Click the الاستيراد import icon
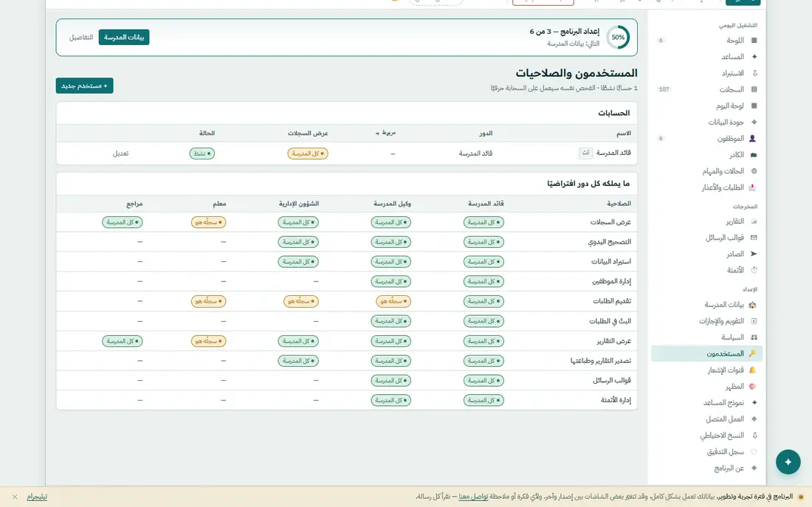The width and height of the screenshot is (812, 507). 754,73
